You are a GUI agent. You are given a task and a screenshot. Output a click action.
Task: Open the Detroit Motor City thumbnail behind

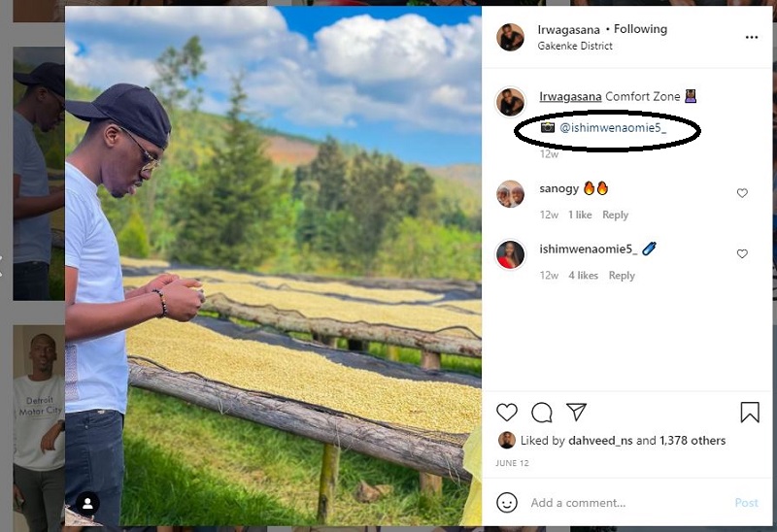pos(39,408)
